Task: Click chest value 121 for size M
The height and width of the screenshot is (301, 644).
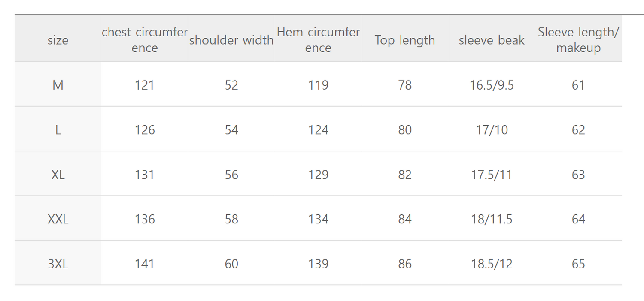Action: [x=145, y=85]
